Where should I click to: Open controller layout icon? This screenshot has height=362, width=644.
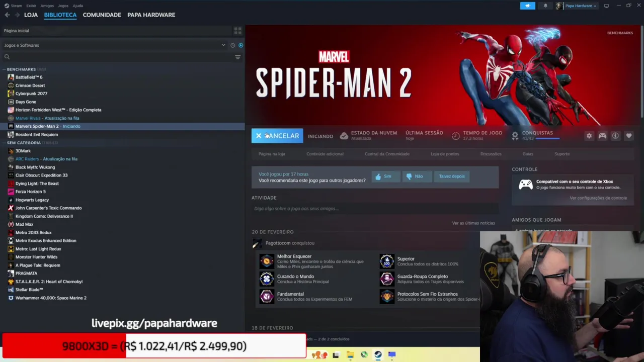602,136
